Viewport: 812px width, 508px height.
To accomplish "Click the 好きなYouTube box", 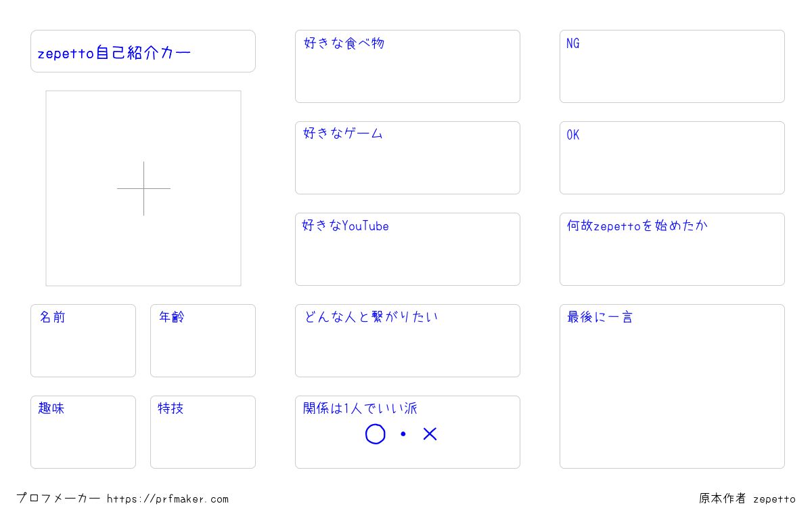I will 407,249.
